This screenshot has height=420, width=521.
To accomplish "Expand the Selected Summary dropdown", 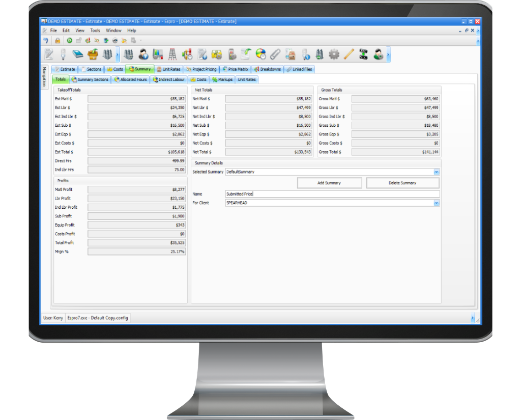I will tap(437, 172).
